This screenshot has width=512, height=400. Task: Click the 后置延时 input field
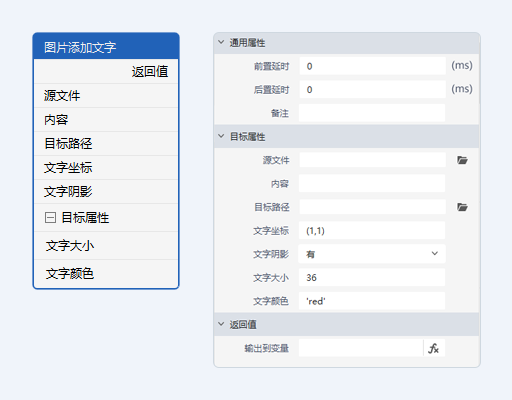click(x=372, y=89)
